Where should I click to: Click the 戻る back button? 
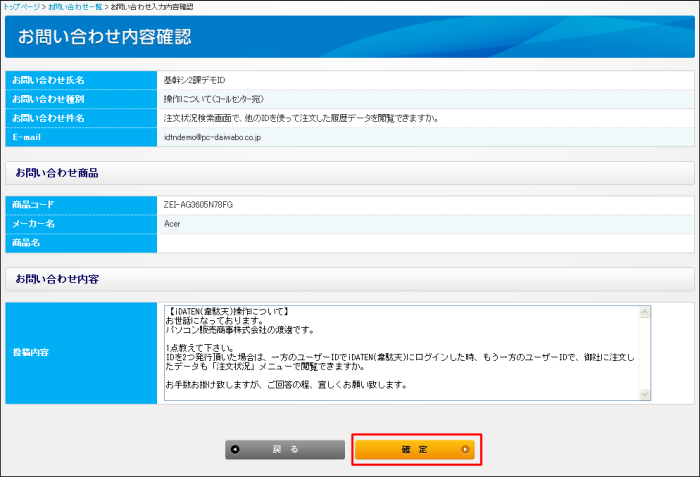tap(285, 450)
